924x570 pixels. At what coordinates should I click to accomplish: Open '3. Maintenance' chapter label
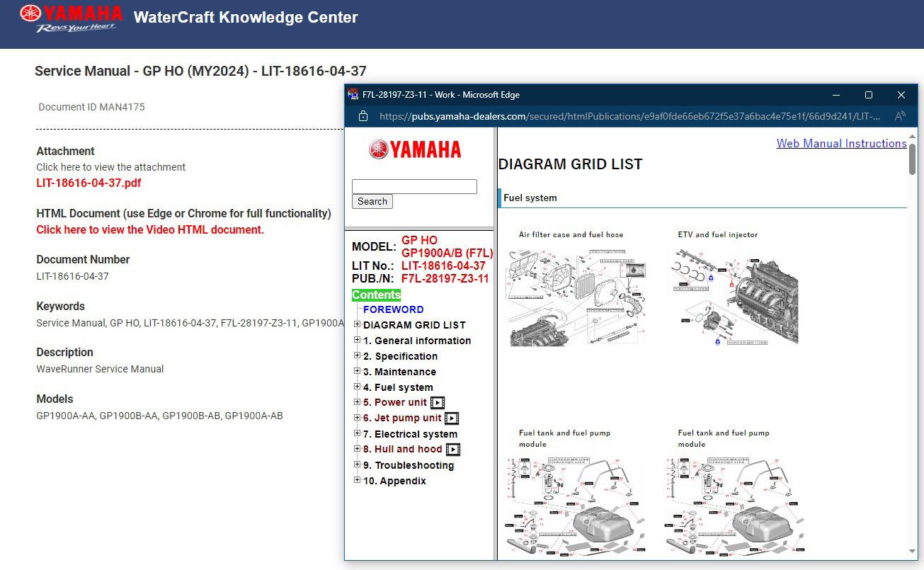[399, 372]
